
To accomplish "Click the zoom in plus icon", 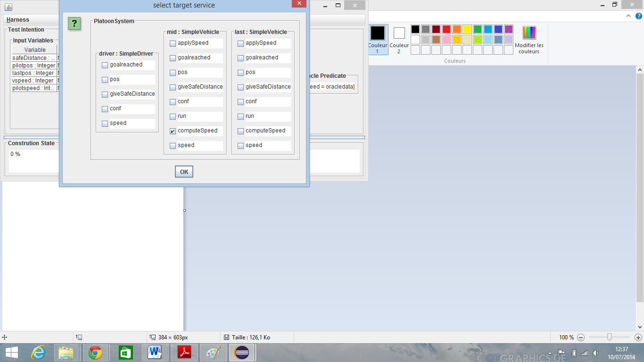I will pos(638,337).
